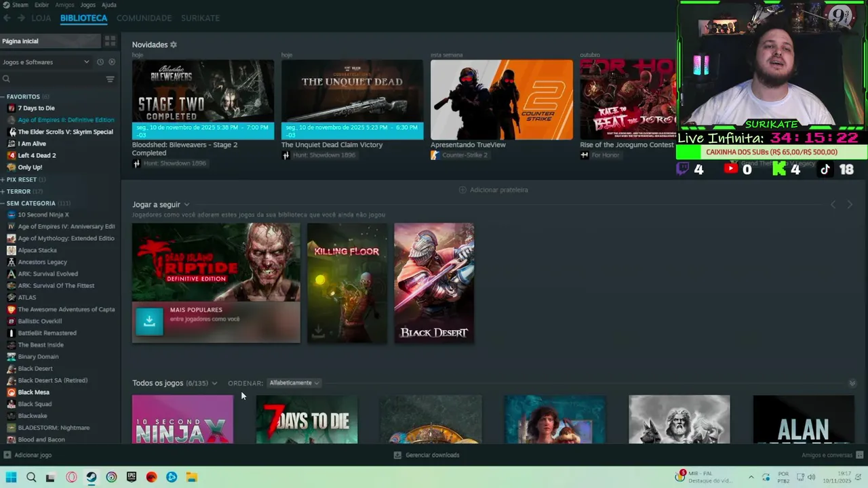Switch to collections grid view icon
This screenshot has width=868, height=488.
click(x=111, y=41)
